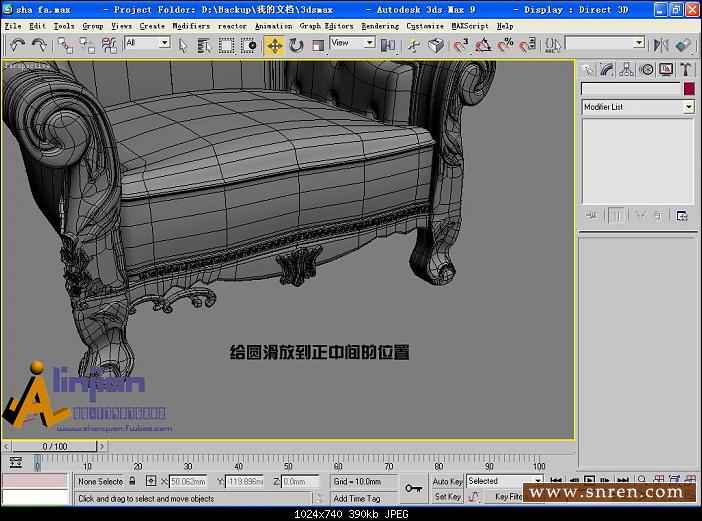
Task: Click the Unlink Selection tool
Action: pos(87,45)
